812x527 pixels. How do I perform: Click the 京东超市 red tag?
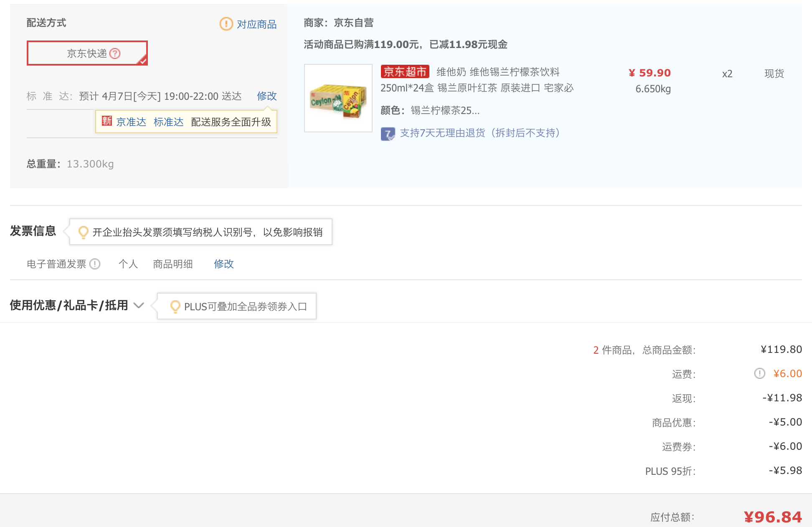tap(405, 72)
